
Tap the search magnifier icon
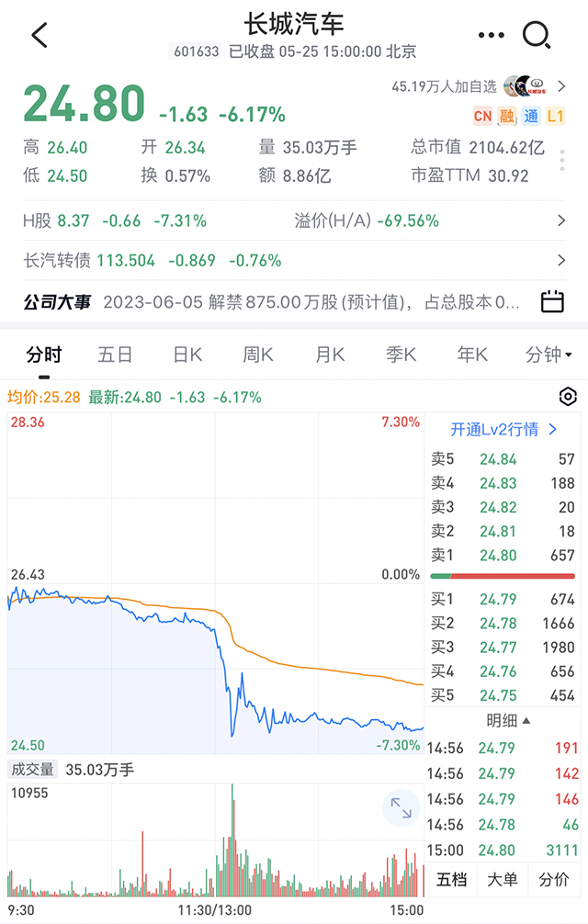pyautogui.click(x=536, y=36)
